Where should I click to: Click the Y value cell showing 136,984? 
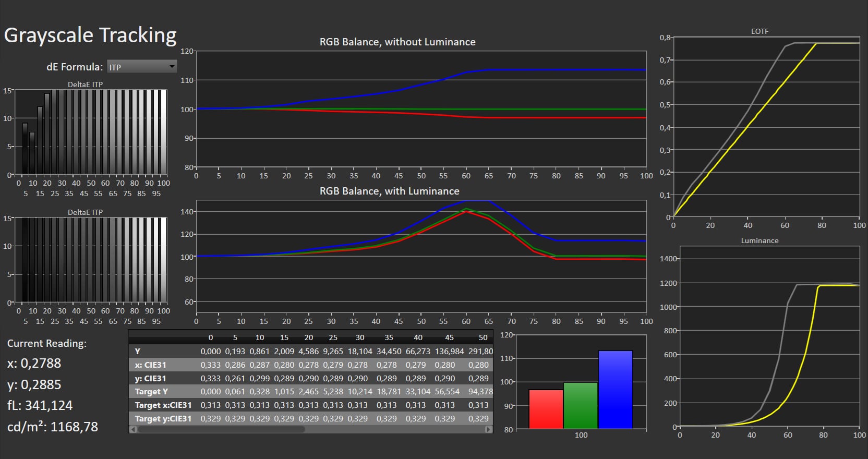coord(449,351)
